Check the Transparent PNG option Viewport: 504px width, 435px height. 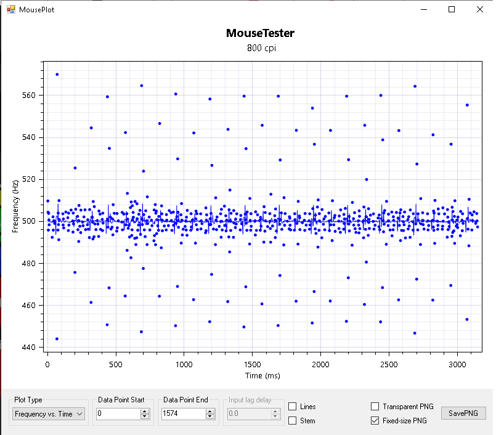coord(375,407)
